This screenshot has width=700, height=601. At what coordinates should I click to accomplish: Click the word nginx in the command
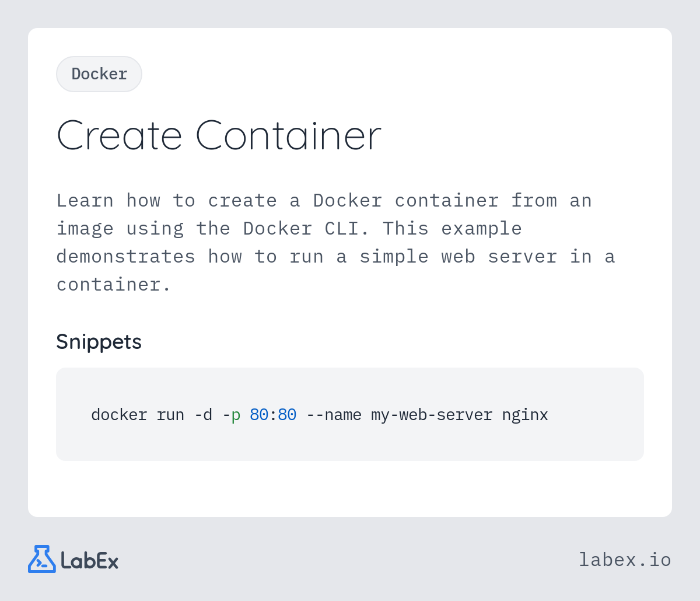[525, 415]
